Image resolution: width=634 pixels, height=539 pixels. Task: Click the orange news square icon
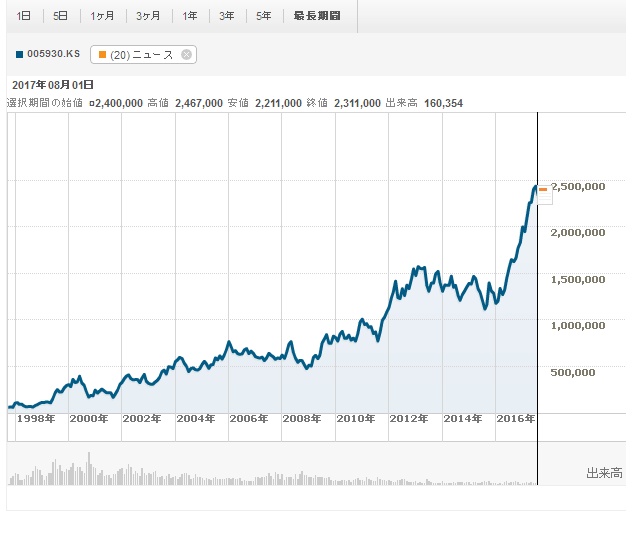tap(102, 55)
